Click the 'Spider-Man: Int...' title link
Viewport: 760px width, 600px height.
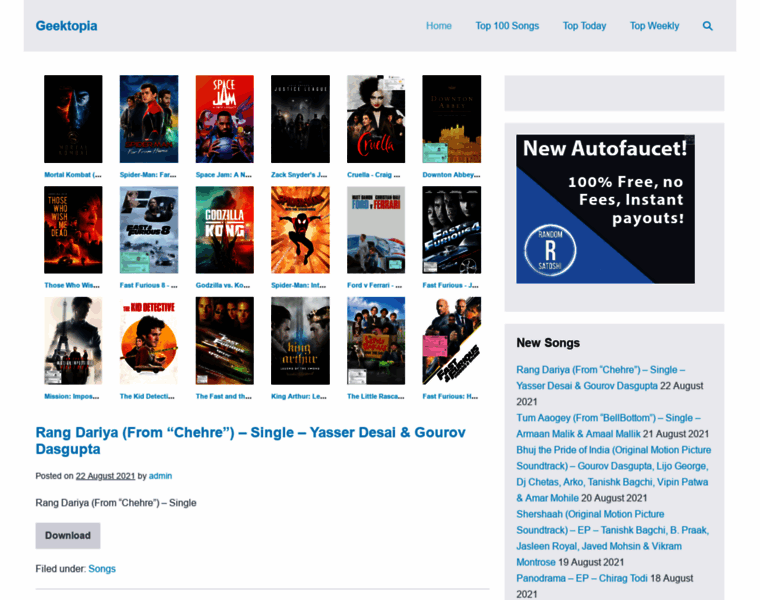pyautogui.click(x=299, y=285)
